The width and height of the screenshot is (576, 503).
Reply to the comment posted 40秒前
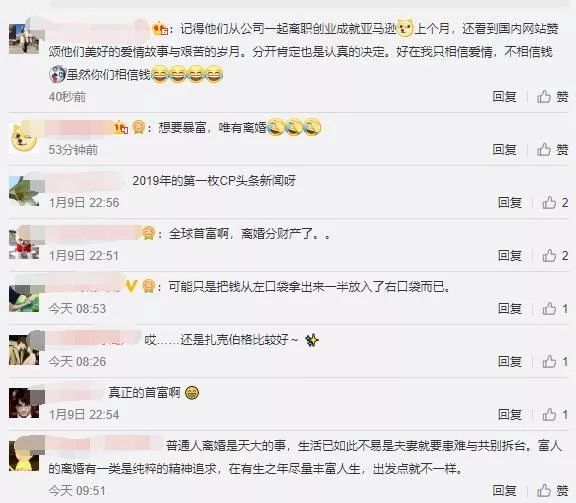504,97
